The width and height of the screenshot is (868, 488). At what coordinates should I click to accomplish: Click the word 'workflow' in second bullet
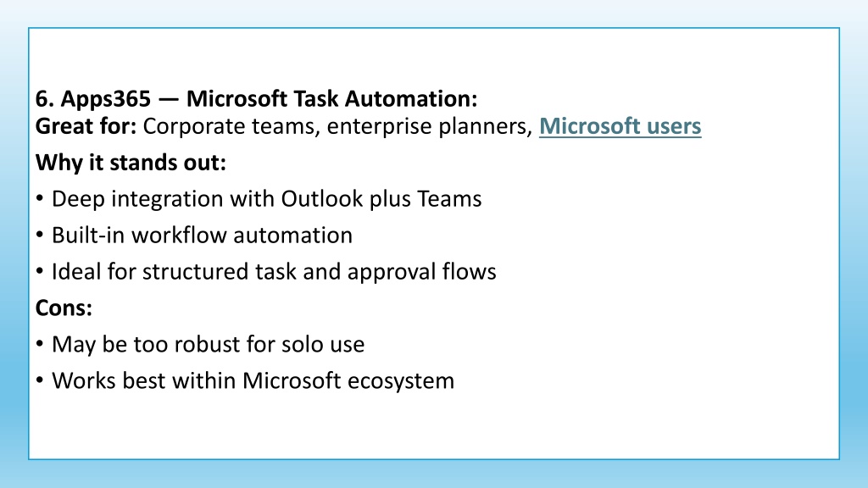(x=179, y=236)
